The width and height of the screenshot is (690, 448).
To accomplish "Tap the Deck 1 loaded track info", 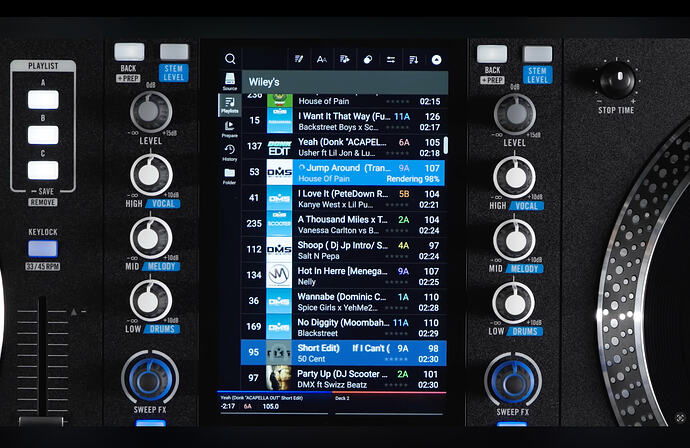I will click(x=274, y=402).
